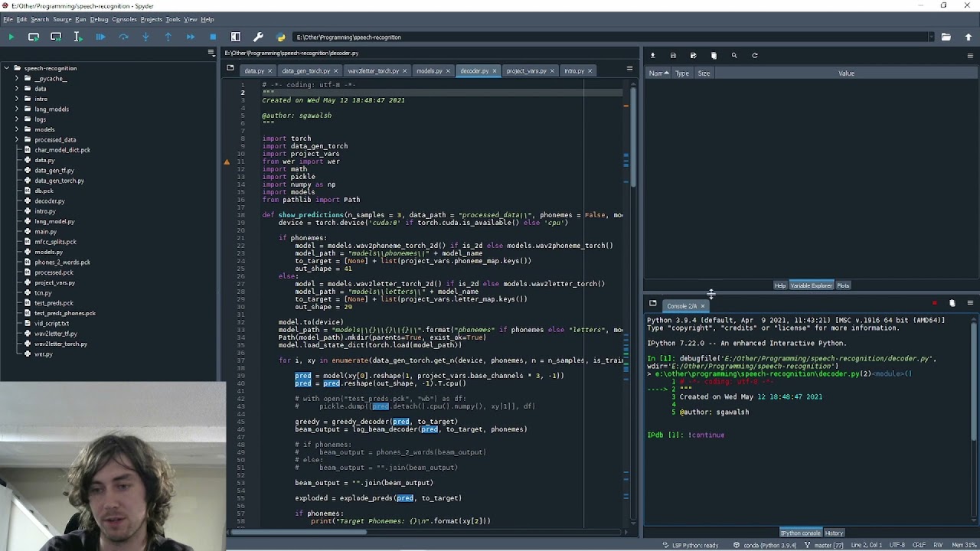Viewport: 980px width, 551px height.
Task: Select wer.py in the project tree
Action: [x=43, y=354]
